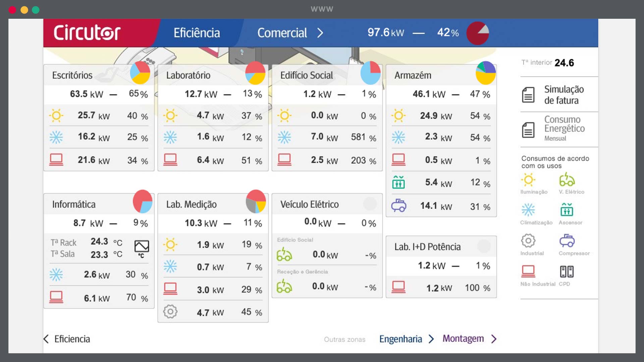Click the Climatização snowflake legend icon
Viewport: 644px width, 362px height.
click(x=528, y=210)
